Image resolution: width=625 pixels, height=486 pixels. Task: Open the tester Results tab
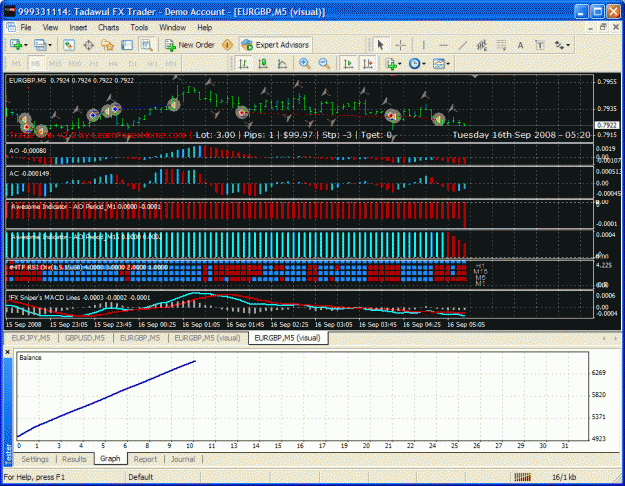click(x=74, y=459)
